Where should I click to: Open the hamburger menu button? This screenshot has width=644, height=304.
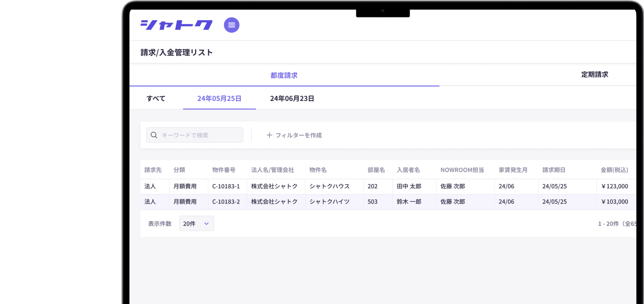tap(231, 25)
